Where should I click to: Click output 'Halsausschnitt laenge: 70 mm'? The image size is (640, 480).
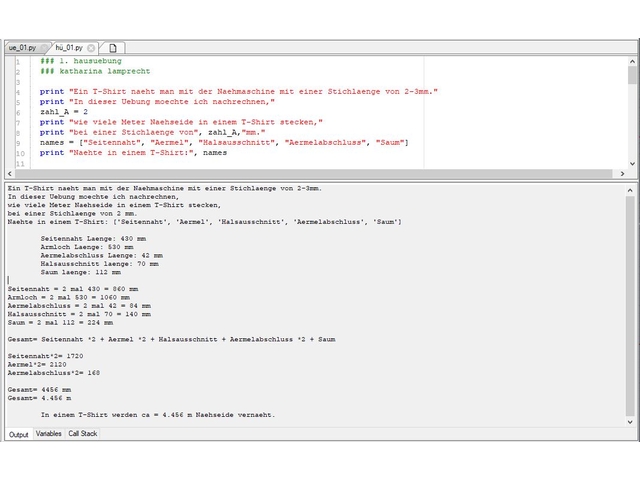tap(100, 264)
